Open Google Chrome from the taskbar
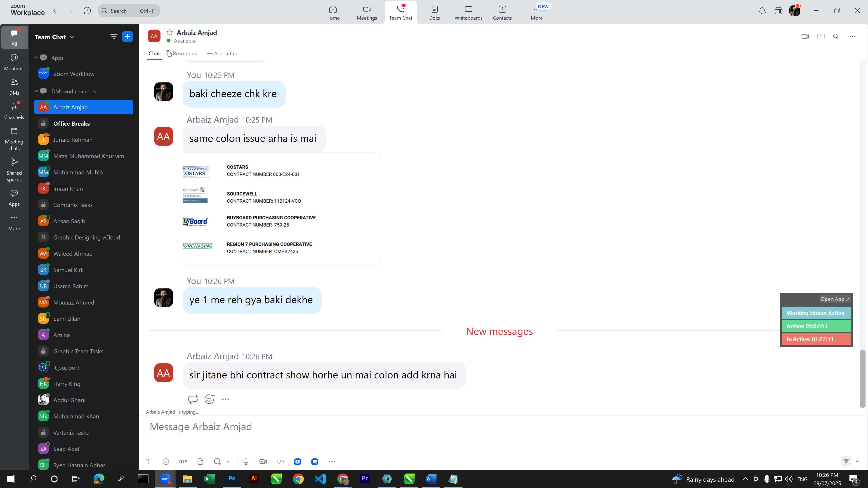 pos(298,479)
